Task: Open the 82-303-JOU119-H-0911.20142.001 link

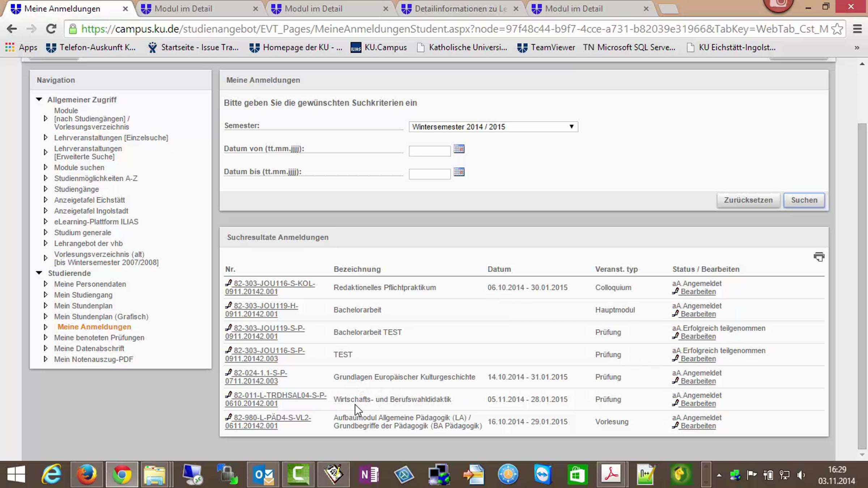Action: click(261, 310)
